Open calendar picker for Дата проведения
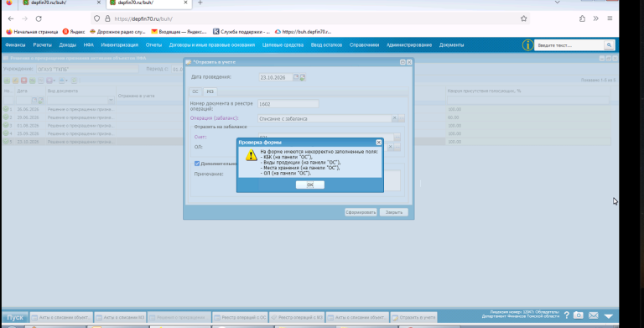 coord(296,77)
